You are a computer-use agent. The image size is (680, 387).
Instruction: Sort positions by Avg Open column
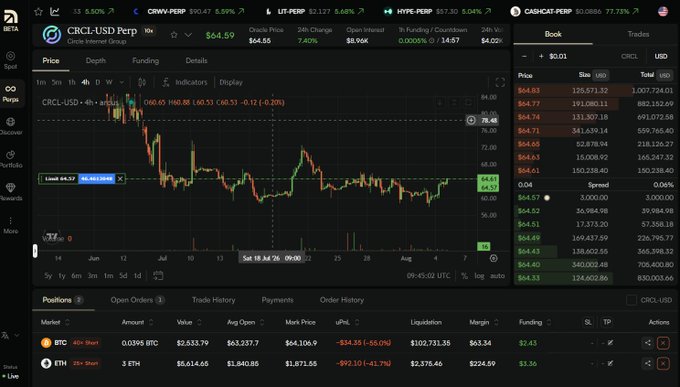click(245, 322)
